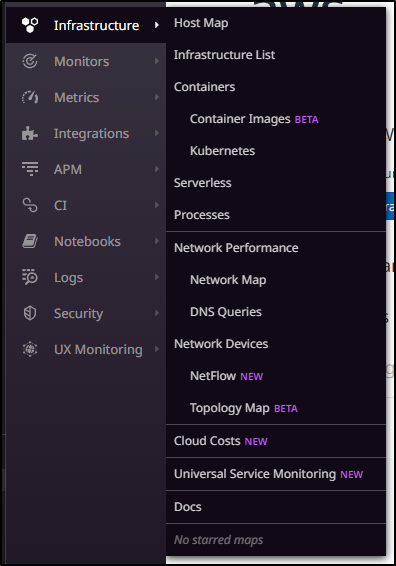
Task: Open the Security menu label
Action: [78, 314]
